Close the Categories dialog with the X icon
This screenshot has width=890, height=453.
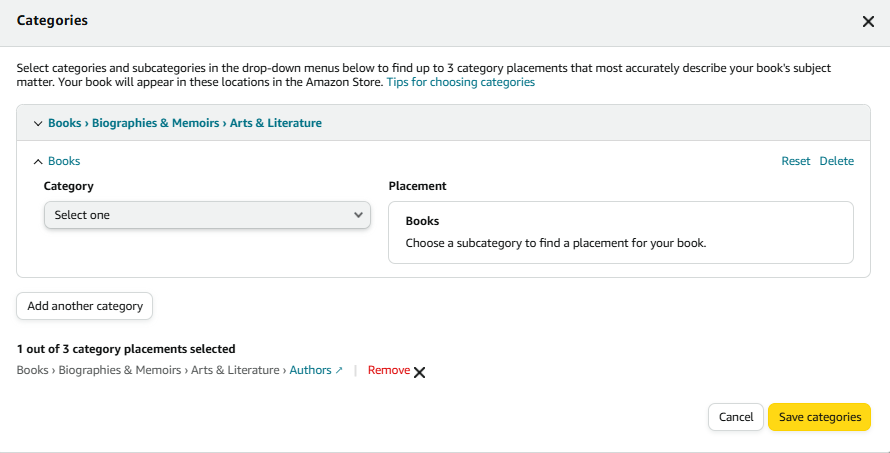[868, 22]
